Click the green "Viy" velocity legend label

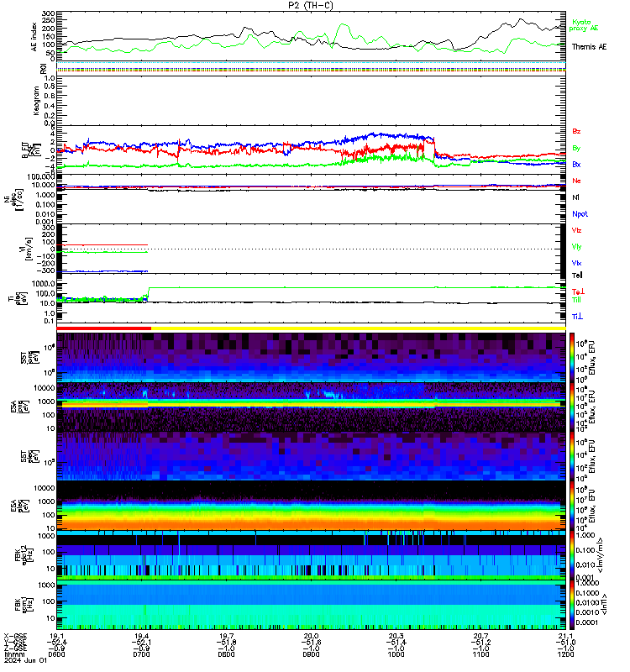[576, 247]
